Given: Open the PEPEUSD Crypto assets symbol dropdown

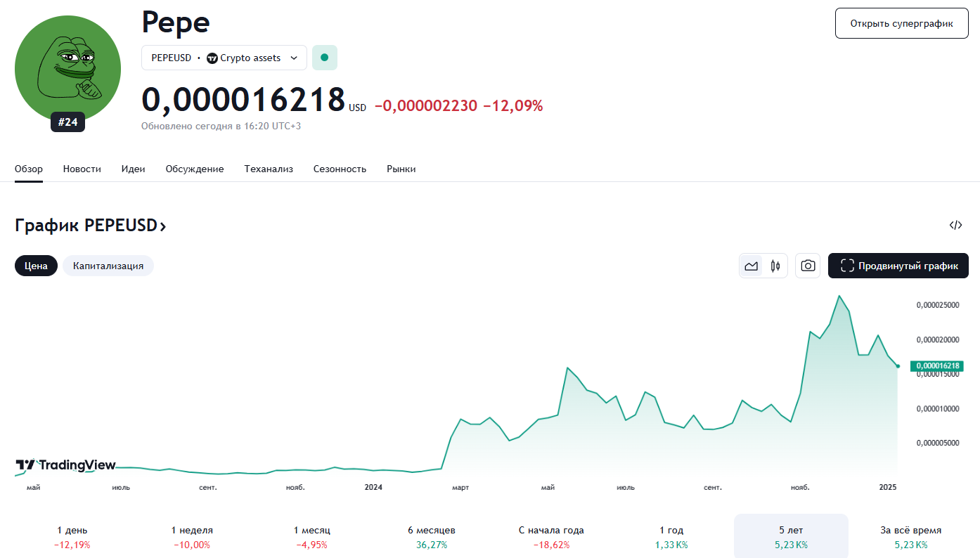Looking at the screenshot, I should [224, 58].
